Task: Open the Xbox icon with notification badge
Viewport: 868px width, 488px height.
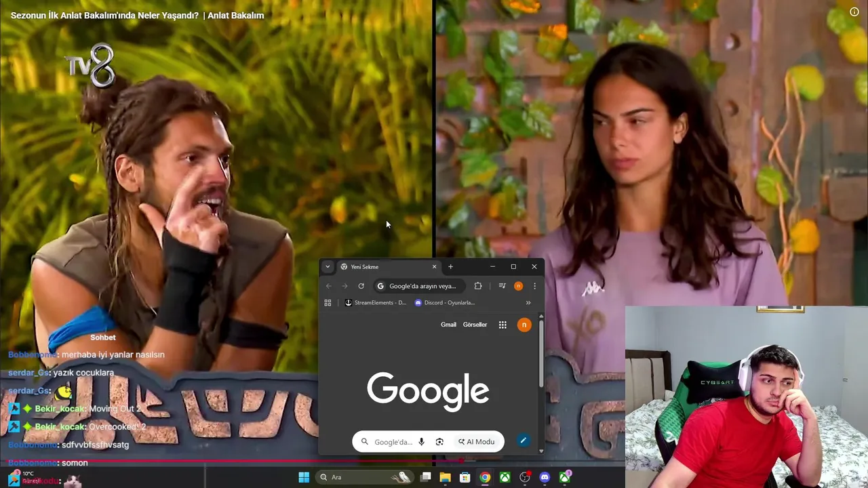Action: 565,477
